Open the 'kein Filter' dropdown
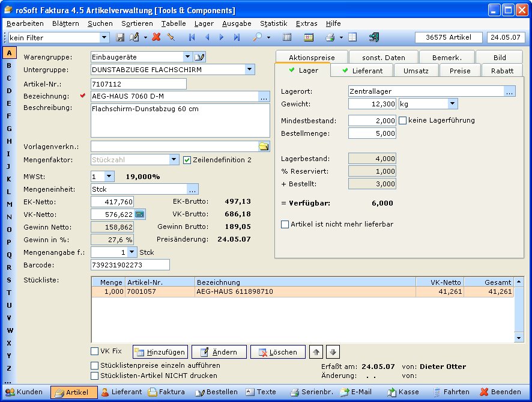Screen dimensions: 532x402 click(x=104, y=37)
